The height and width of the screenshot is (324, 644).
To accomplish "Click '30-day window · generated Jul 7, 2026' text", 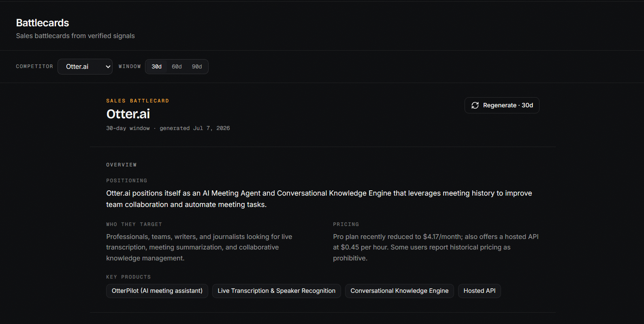I will [168, 128].
